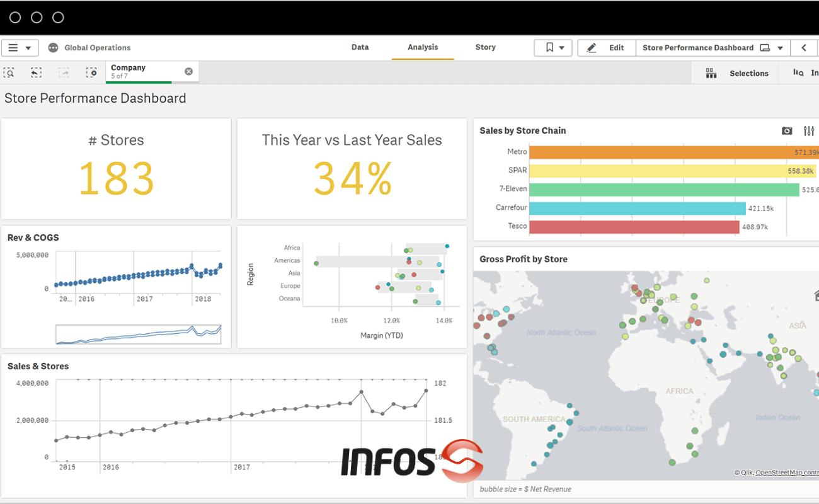Click the Rev & COGS mini chart range slider

[x=138, y=335]
